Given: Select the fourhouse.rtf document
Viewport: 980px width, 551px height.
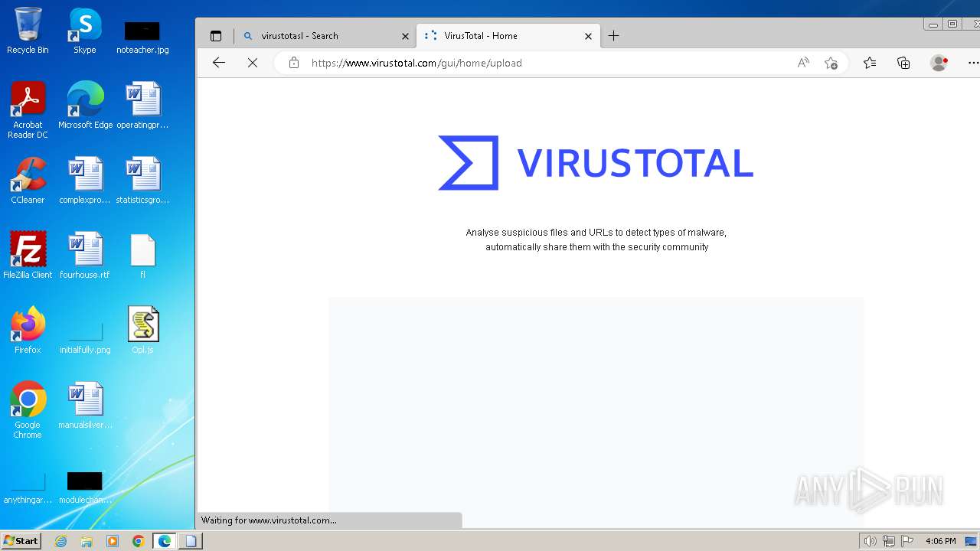Looking at the screenshot, I should 85,256.
